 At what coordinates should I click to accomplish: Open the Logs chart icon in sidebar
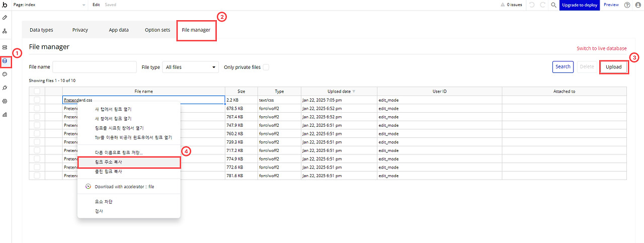[5, 115]
